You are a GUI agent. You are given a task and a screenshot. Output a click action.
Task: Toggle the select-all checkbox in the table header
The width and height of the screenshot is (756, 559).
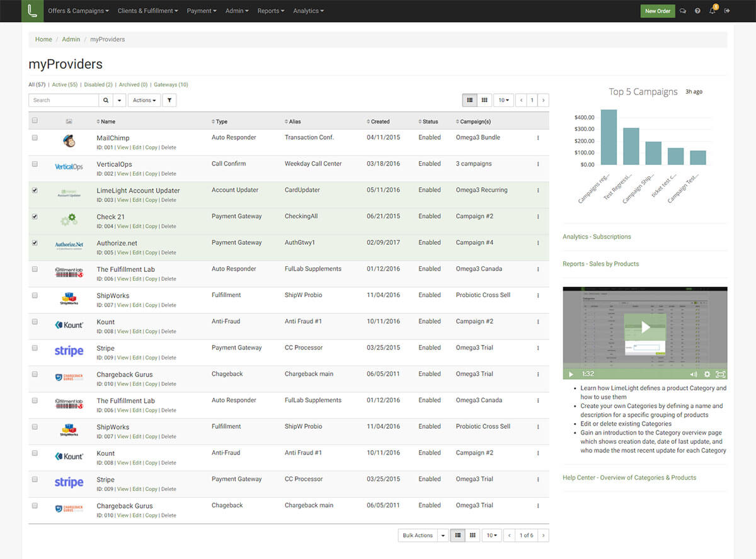(x=35, y=121)
